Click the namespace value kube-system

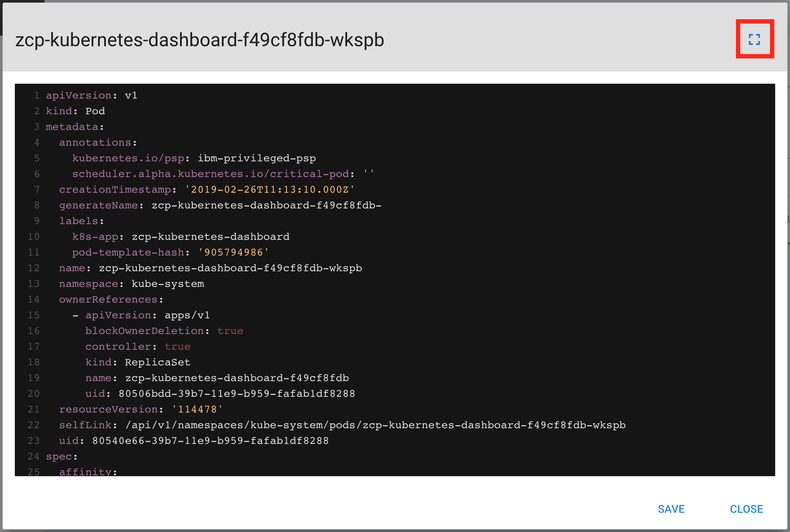[168, 283]
